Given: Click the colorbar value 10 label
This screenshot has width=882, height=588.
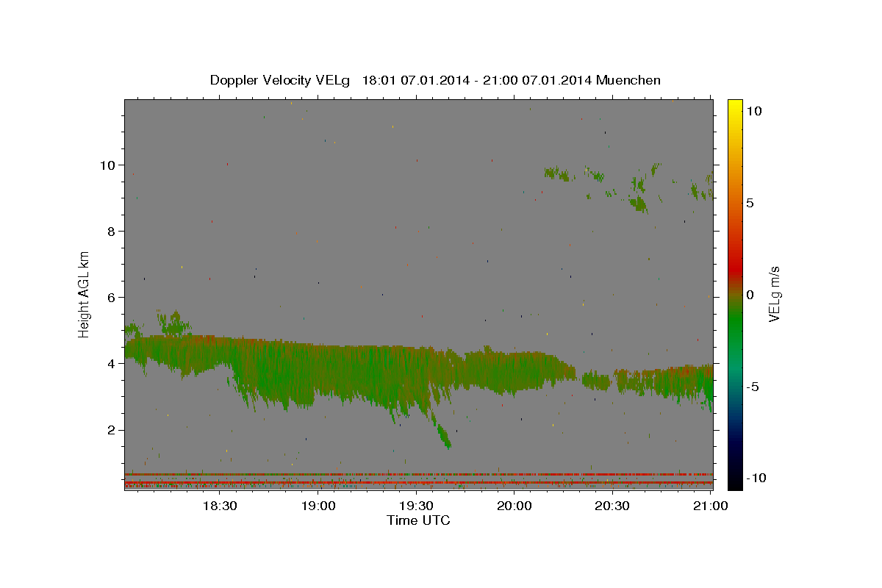Looking at the screenshot, I should coord(754,111).
